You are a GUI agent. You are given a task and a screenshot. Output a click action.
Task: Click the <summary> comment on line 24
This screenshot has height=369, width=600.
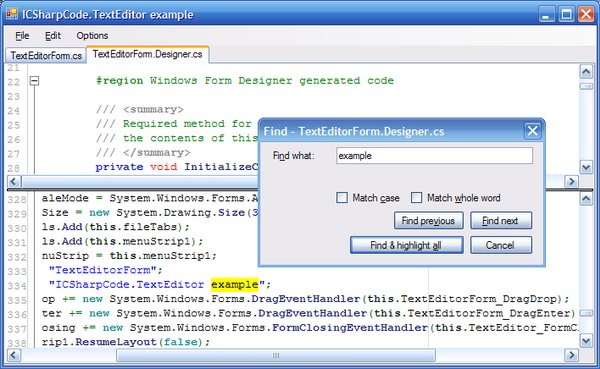[153, 109]
